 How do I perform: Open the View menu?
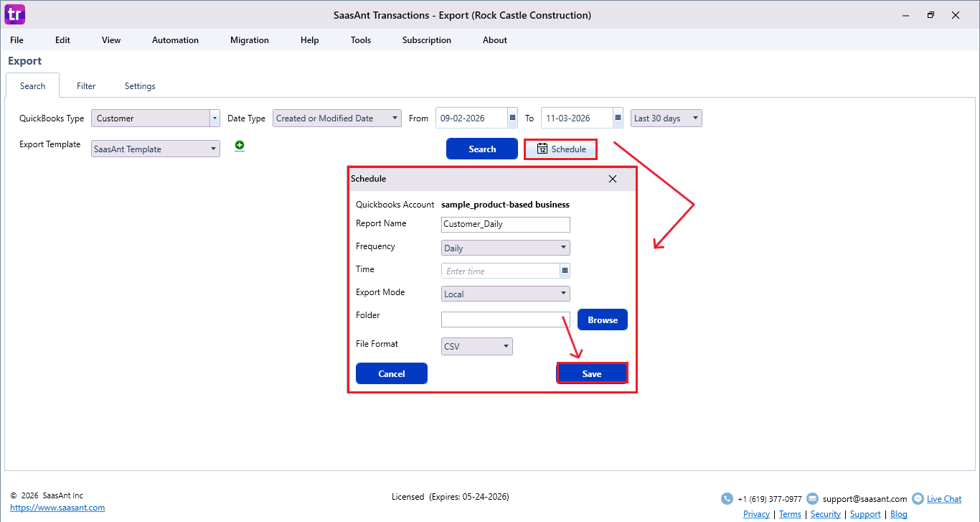111,40
